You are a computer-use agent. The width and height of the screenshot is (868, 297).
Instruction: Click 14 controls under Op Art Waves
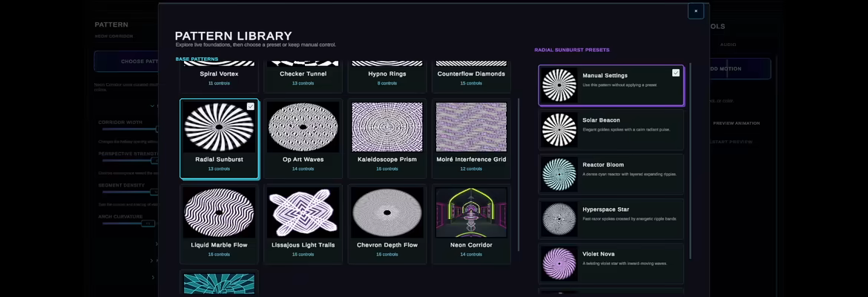pos(303,169)
